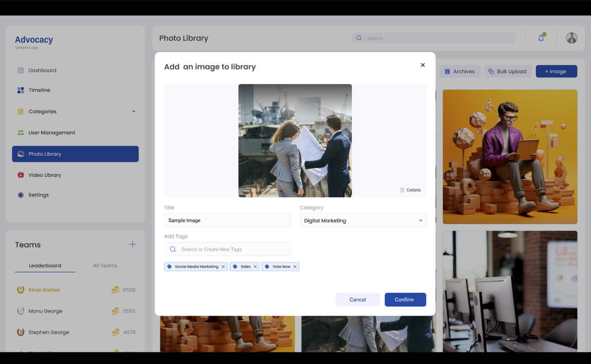This screenshot has width=591, height=364.
Task: Switch to the All Teams tab
Action: pyautogui.click(x=105, y=265)
